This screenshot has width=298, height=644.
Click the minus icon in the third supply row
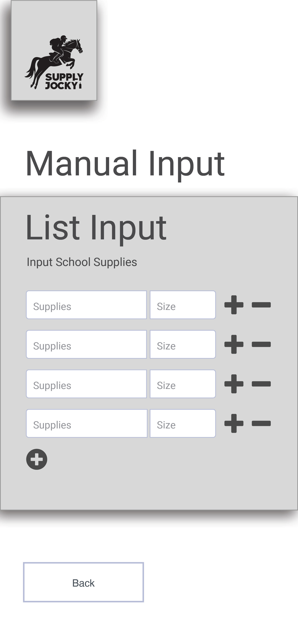click(x=261, y=384)
